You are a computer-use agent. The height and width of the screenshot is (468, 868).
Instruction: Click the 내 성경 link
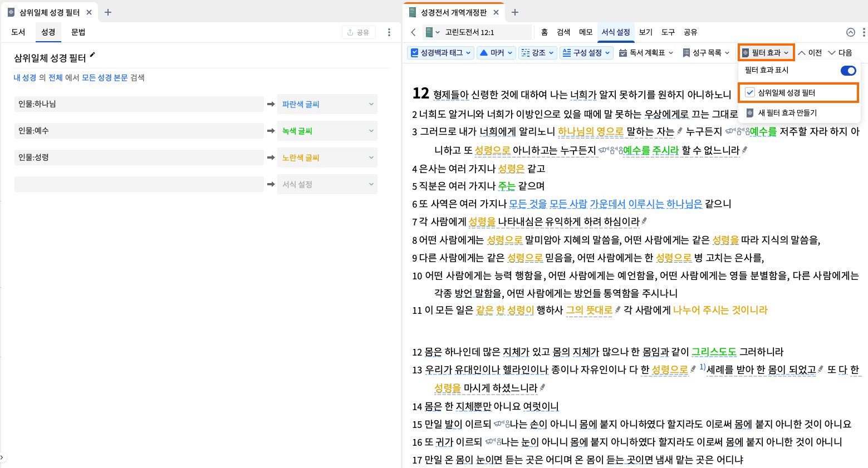[x=25, y=78]
